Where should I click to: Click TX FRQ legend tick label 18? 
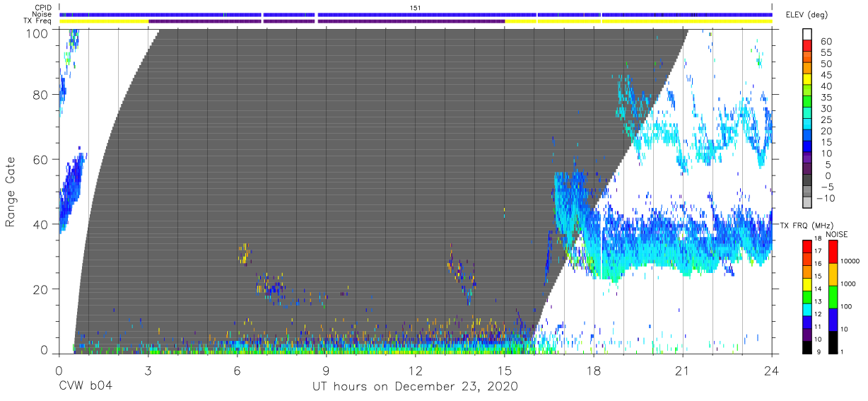[818, 239]
